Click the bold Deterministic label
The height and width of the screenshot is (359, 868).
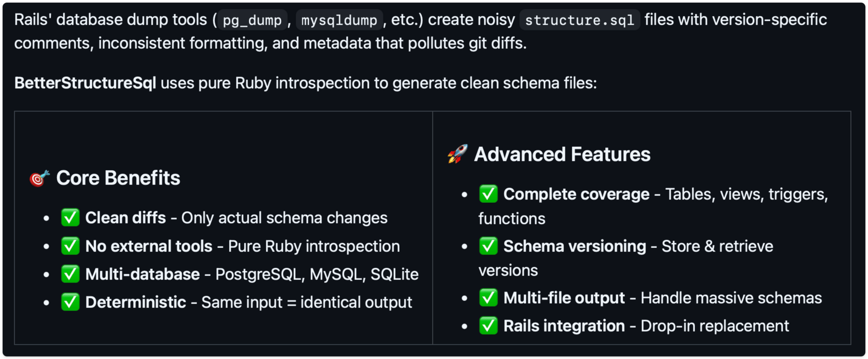(136, 302)
